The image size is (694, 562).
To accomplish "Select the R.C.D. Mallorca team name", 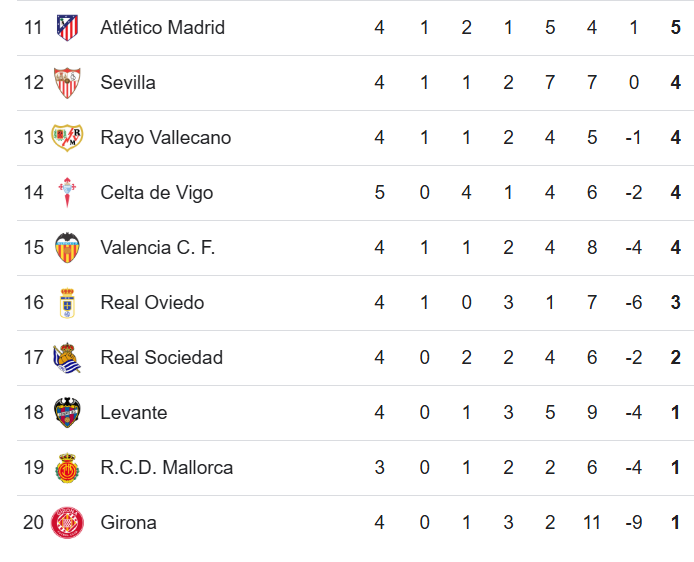I will coord(166,467).
